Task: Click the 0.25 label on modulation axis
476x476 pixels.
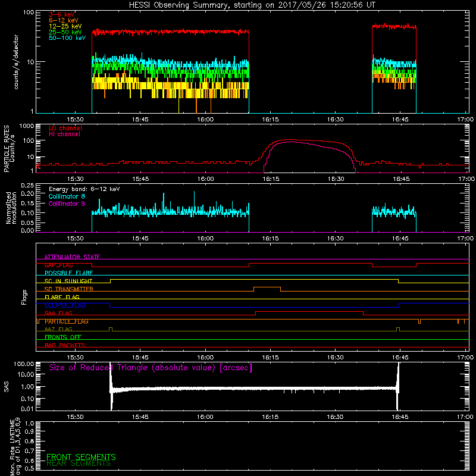Action: coord(27,186)
